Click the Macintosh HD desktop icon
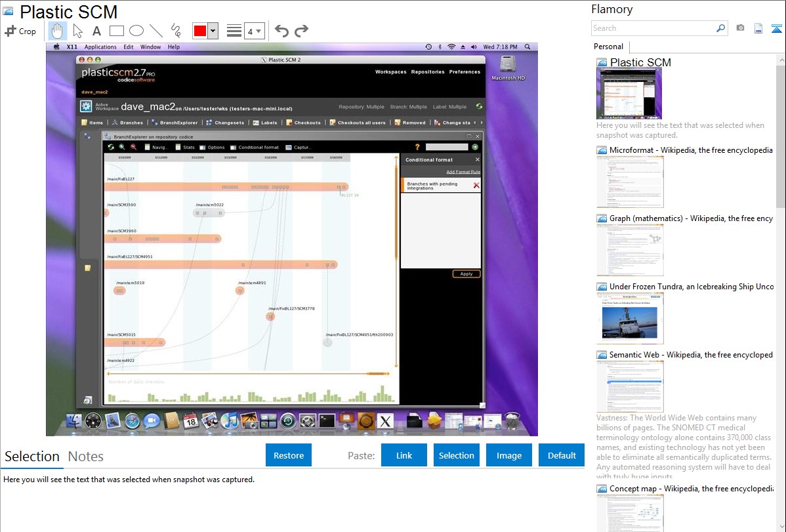The height and width of the screenshot is (532, 786). (x=508, y=67)
